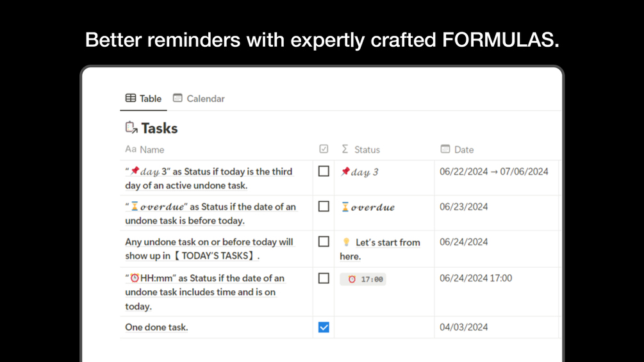Click the Tasks database title
Screen dimensions: 644x362
(160, 128)
